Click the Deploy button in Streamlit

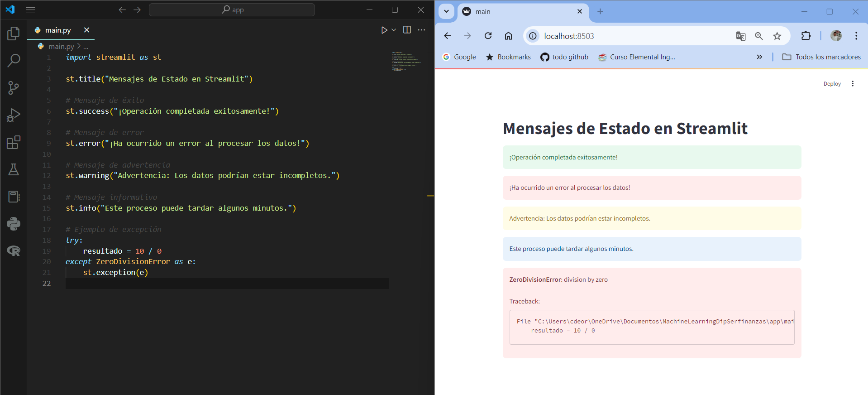(x=832, y=84)
